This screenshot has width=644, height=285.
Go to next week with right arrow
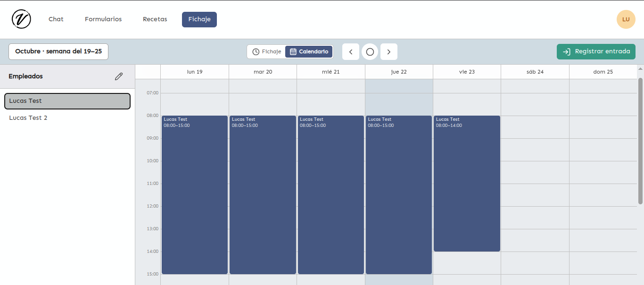(x=389, y=52)
